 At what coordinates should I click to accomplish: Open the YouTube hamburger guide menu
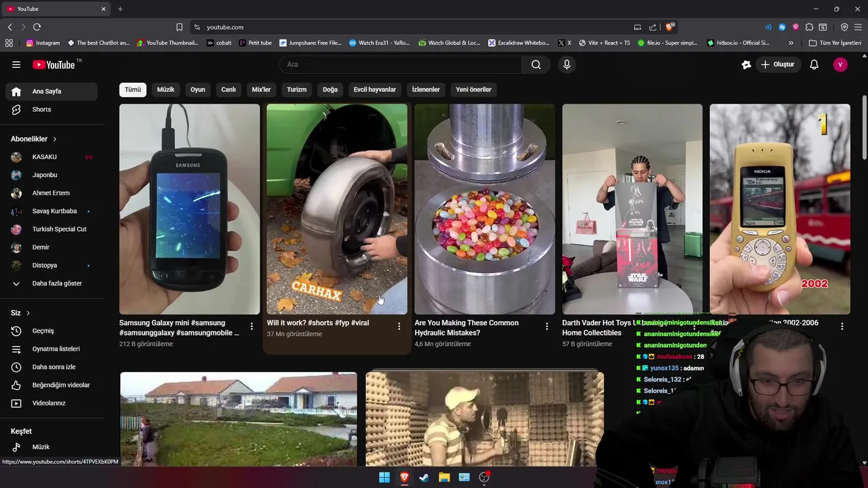tap(16, 64)
